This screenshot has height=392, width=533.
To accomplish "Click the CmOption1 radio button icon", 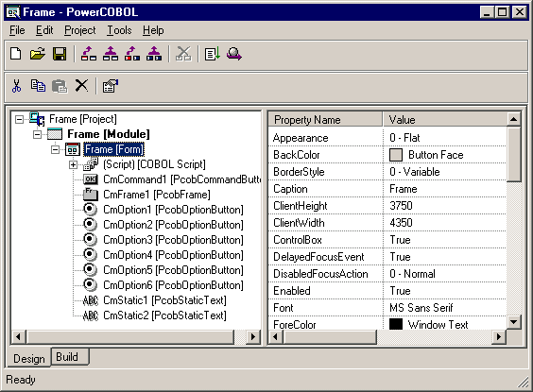I will click(x=90, y=209).
